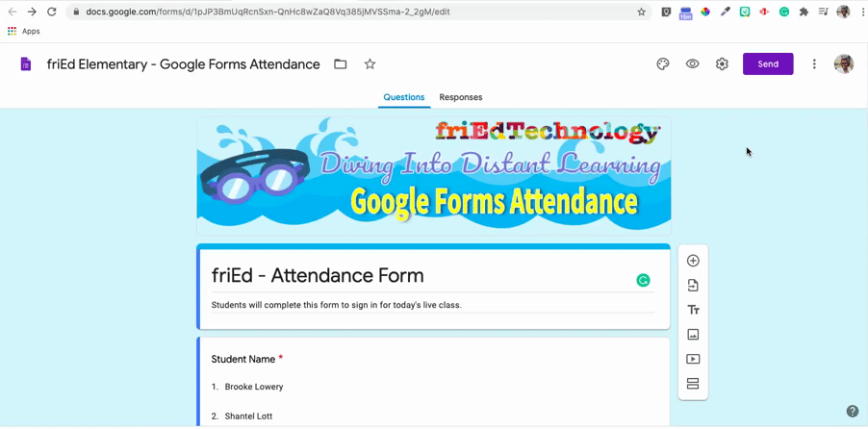868x429 pixels.
Task: Edit the friEd - Attendance Form title
Action: (318, 275)
